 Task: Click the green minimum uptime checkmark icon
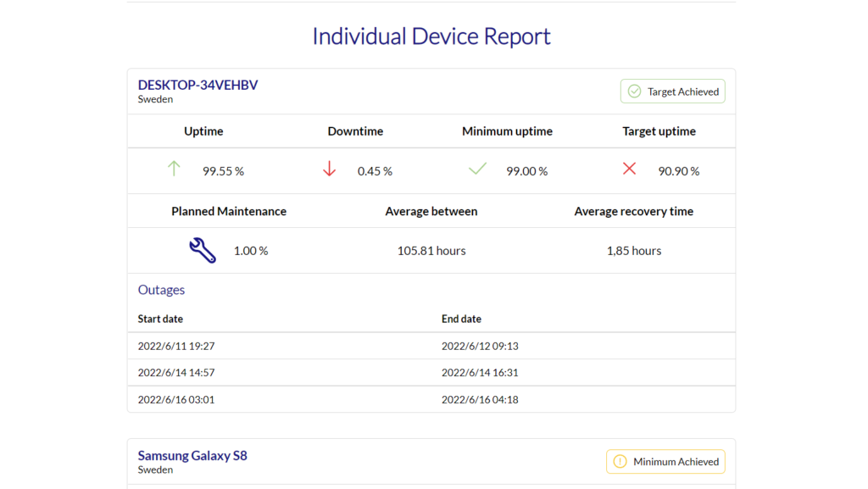(x=477, y=169)
